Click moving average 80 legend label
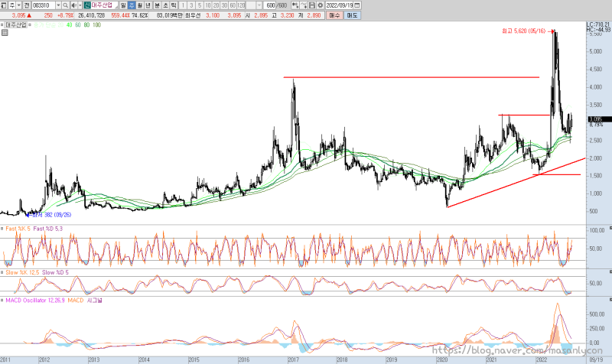612x364 pixels. (86, 25)
